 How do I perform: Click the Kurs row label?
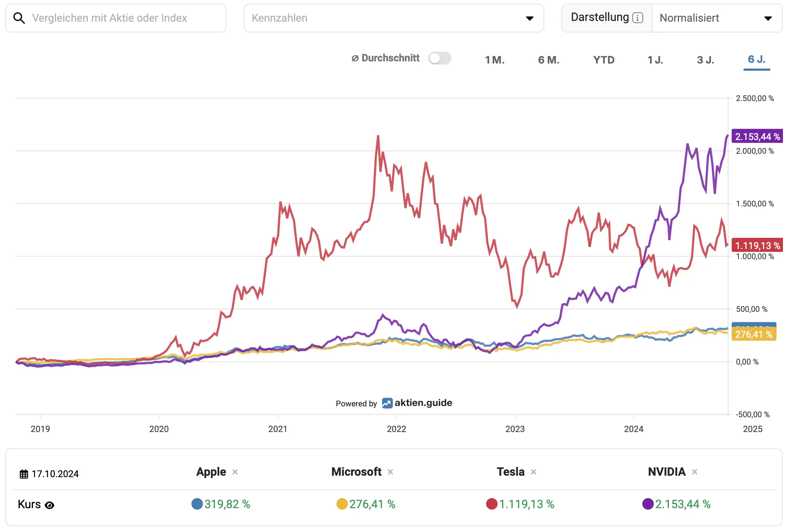pos(29,504)
